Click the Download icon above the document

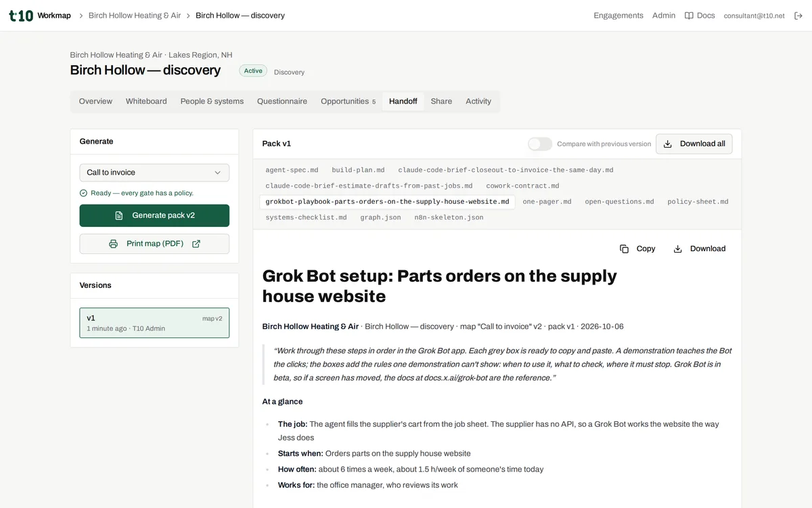[x=677, y=249]
